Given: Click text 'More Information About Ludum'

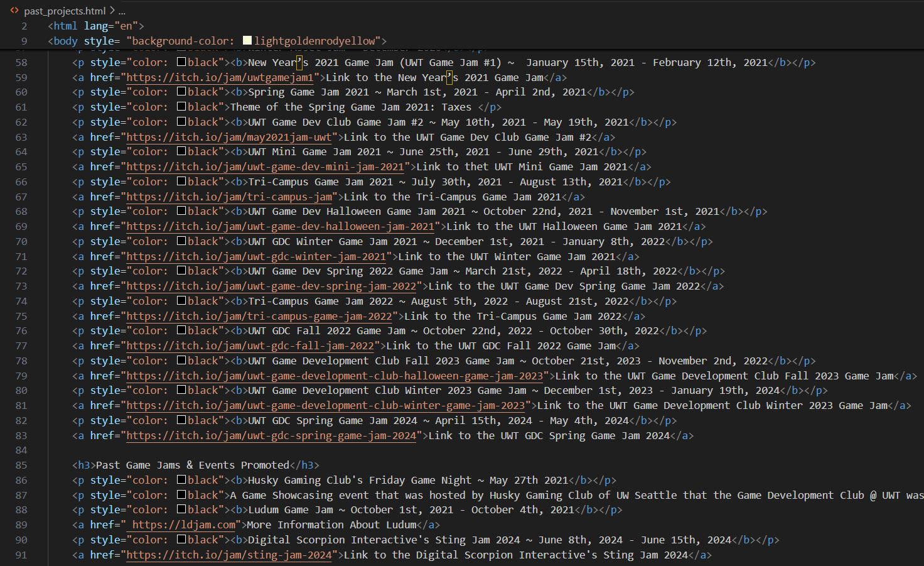Looking at the screenshot, I should pos(331,525).
